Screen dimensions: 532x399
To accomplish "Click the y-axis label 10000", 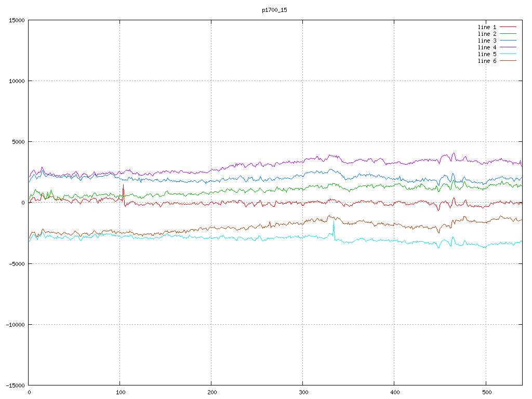I will pyautogui.click(x=17, y=81).
